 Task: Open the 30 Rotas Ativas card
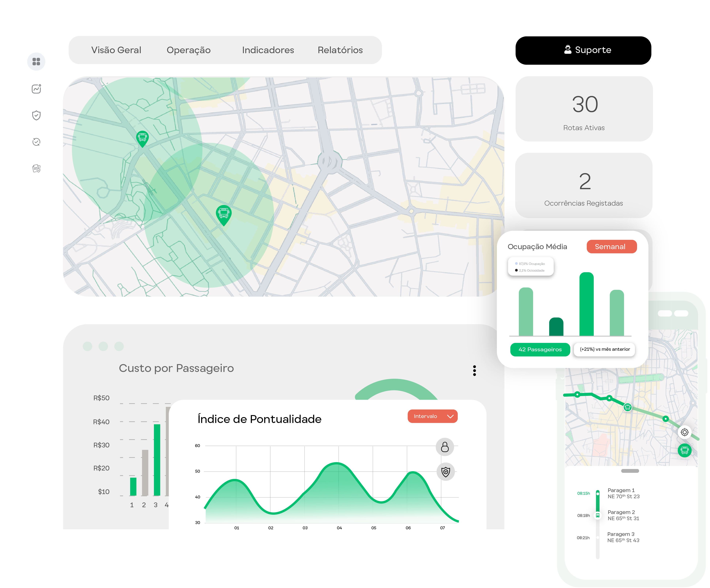click(x=584, y=109)
